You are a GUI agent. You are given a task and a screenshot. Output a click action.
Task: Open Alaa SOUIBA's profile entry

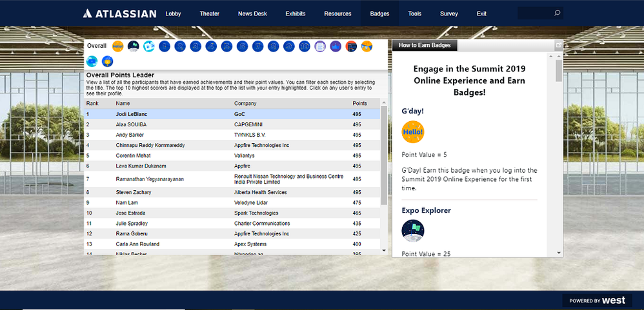click(x=232, y=124)
